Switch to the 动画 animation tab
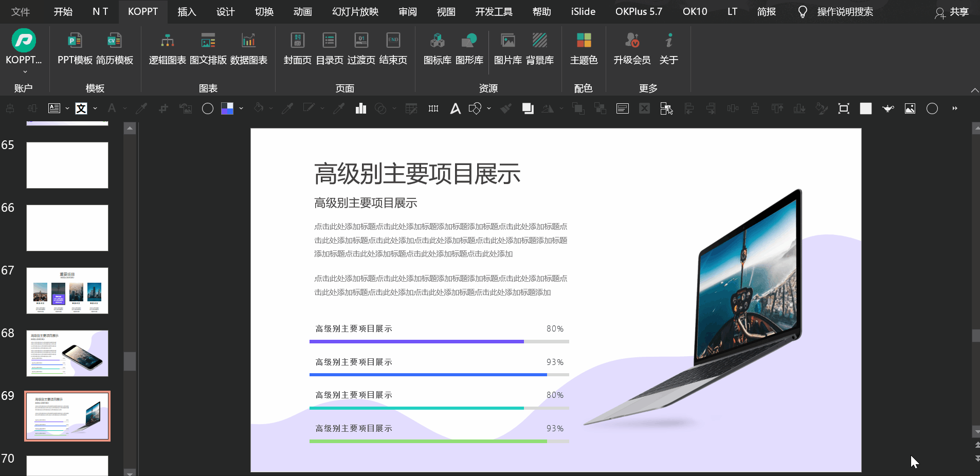 (303, 11)
